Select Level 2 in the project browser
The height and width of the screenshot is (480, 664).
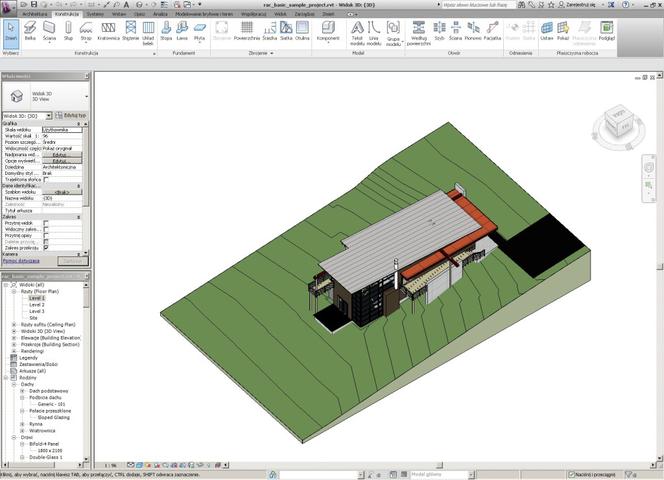click(x=36, y=305)
